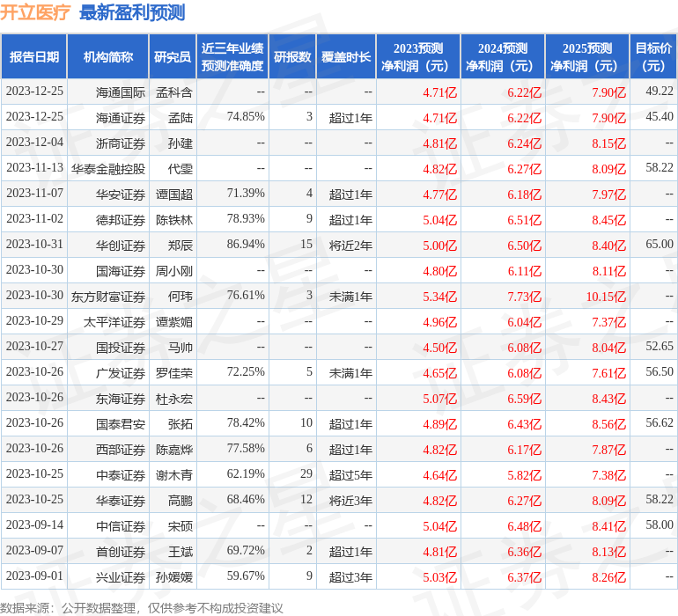Viewport: 678px width, 616px height.
Task: Click coverage duration 超过5年
Action: click(350, 474)
